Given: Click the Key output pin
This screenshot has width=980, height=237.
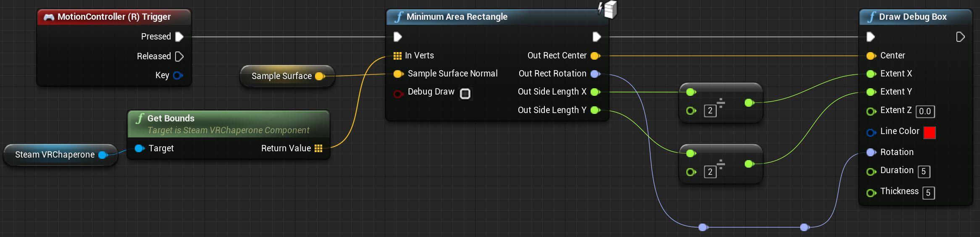Looking at the screenshot, I should 178,76.
